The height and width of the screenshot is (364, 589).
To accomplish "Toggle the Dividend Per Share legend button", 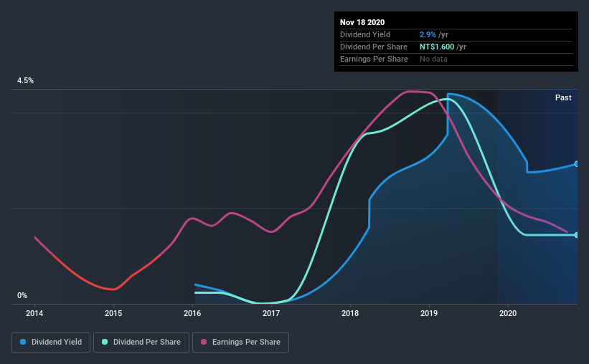I will tap(141, 343).
